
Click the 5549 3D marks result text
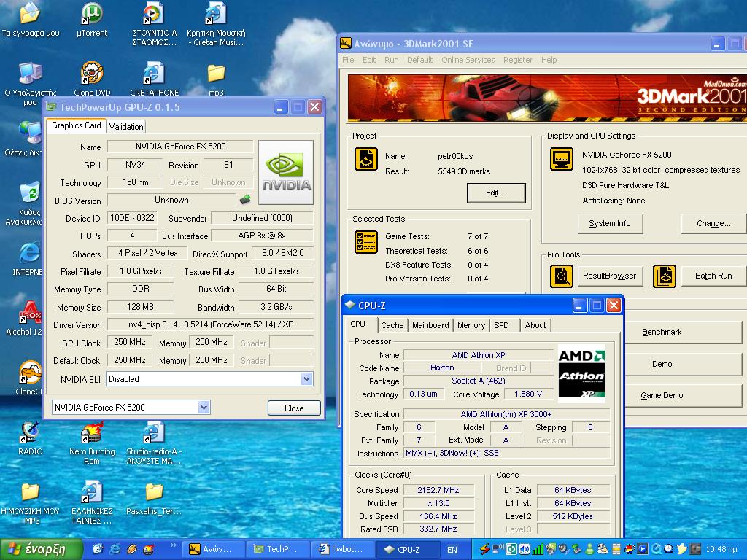464,171
